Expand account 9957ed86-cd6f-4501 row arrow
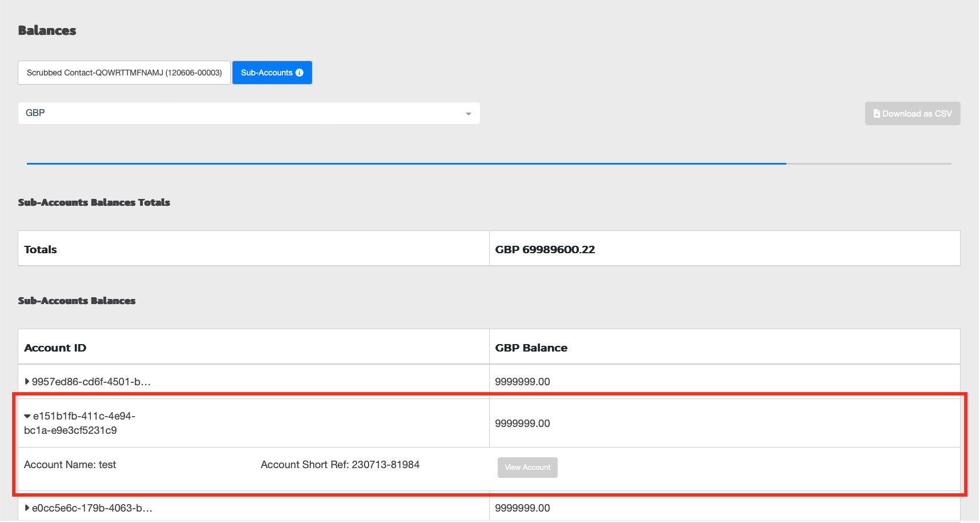Screen dimensions: 980x523 [x=27, y=381]
